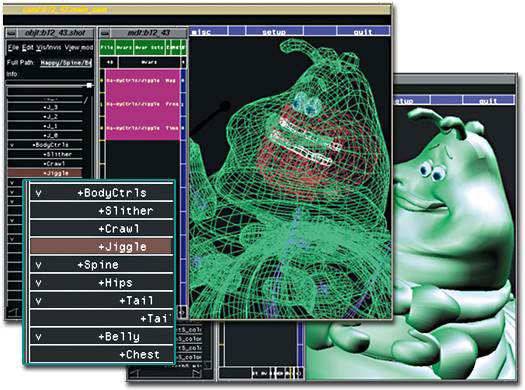525x390 pixels.
Task: Open the Edit menu in the object window
Action: 27,48
